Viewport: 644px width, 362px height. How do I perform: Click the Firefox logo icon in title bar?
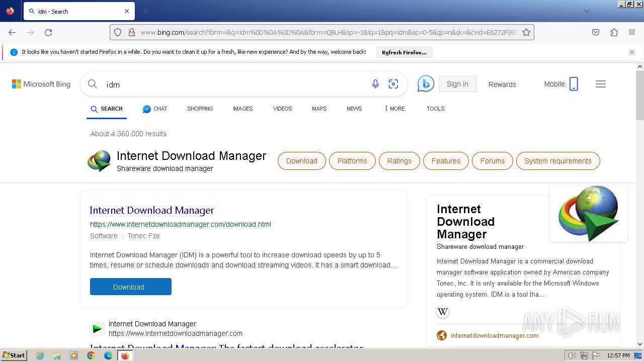pos(10,11)
